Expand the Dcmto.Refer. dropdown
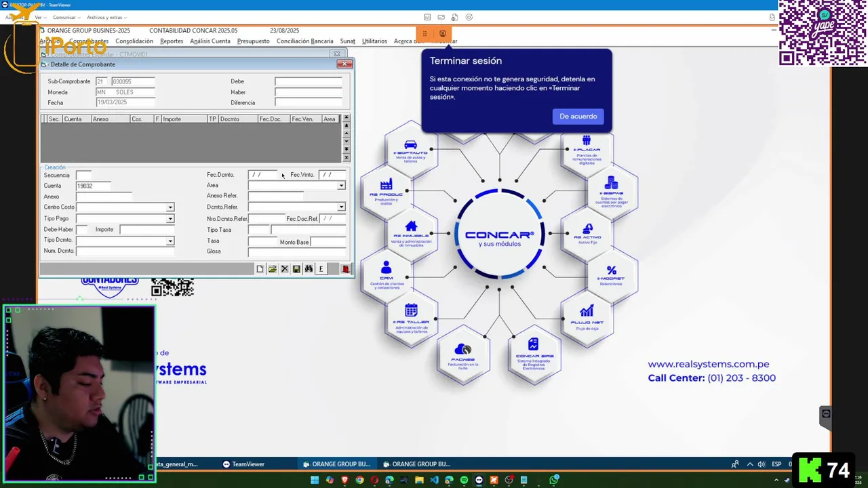Image resolution: width=868 pixels, height=488 pixels. tap(341, 207)
